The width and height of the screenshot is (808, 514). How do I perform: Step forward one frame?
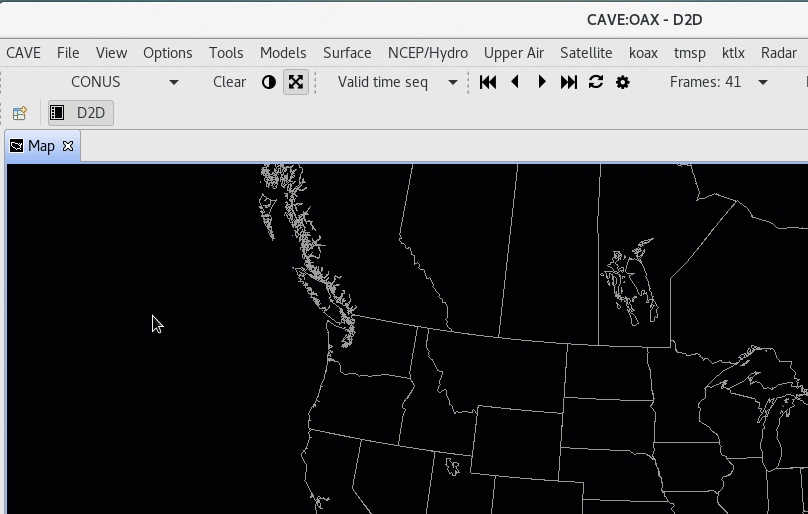coord(542,82)
